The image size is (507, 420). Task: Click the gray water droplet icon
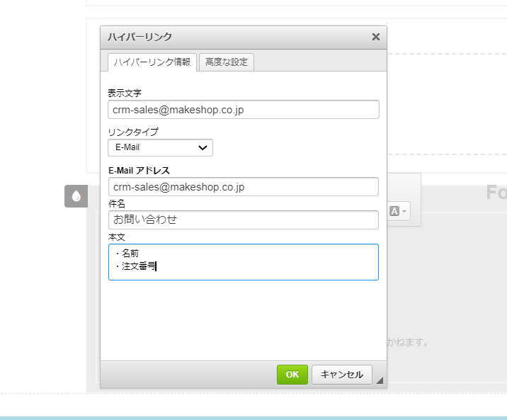tap(76, 197)
